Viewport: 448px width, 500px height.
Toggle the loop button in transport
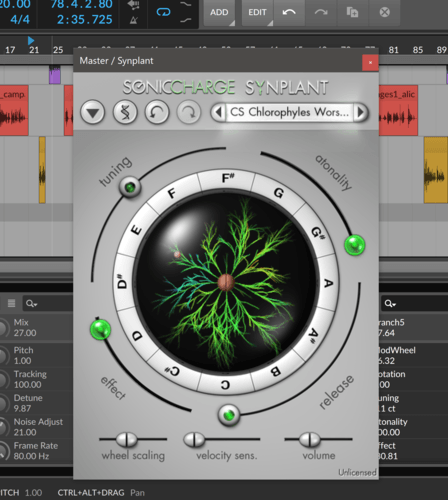coord(163,12)
